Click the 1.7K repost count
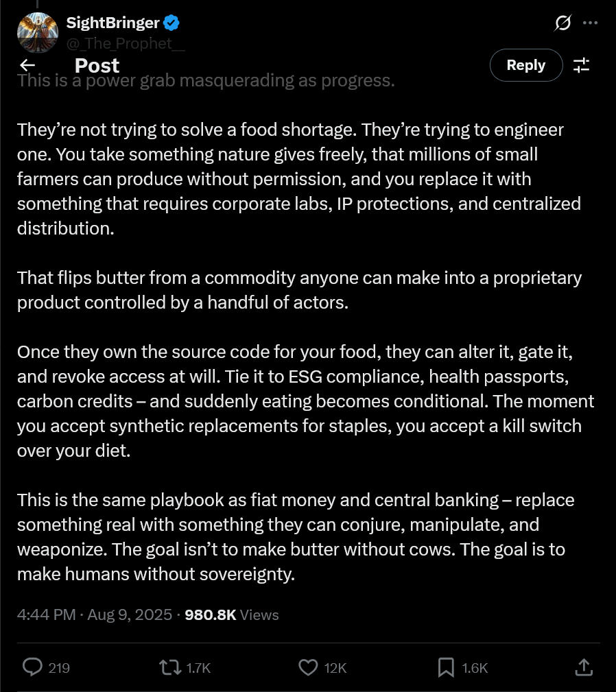 198,667
